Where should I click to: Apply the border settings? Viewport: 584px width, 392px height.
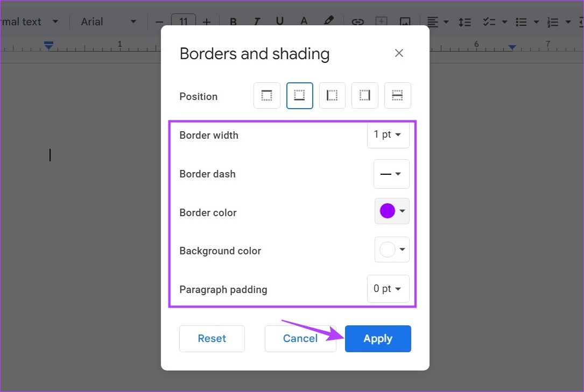(x=378, y=338)
